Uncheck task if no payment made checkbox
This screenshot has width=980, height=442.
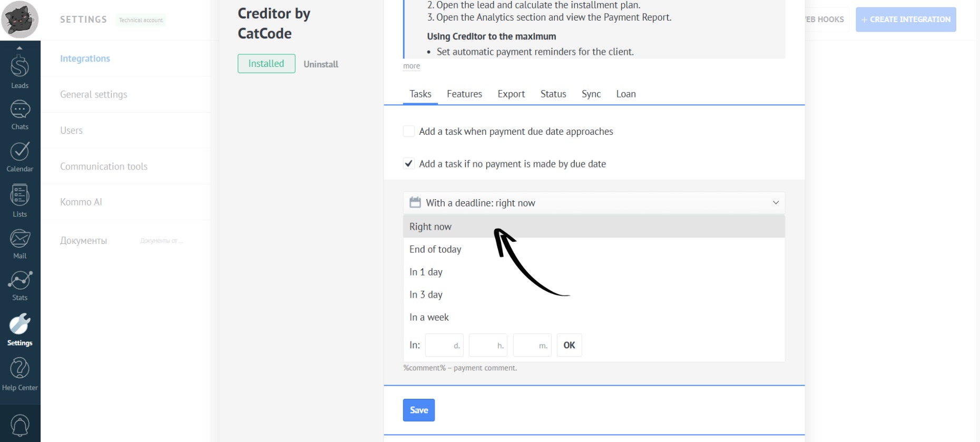409,164
